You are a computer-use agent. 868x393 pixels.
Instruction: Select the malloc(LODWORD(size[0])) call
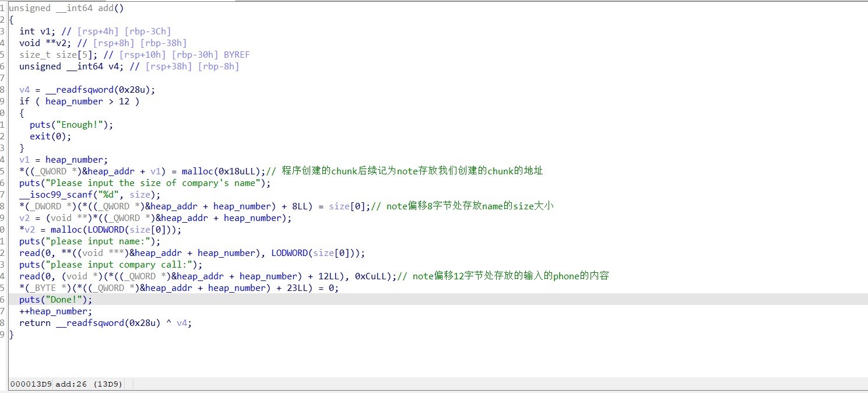[x=115, y=230]
